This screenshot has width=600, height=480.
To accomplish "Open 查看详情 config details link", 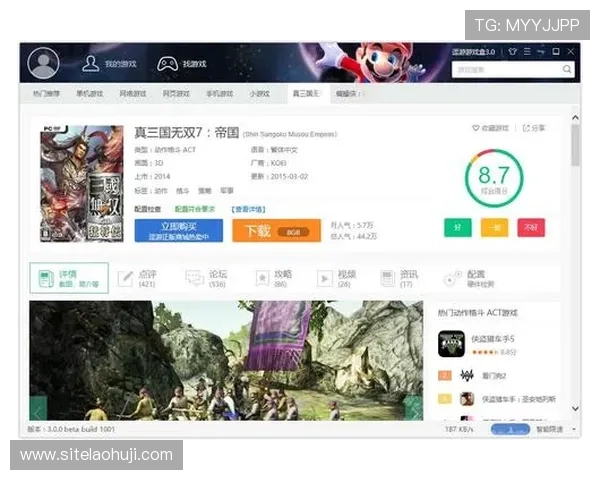I will pos(248,209).
